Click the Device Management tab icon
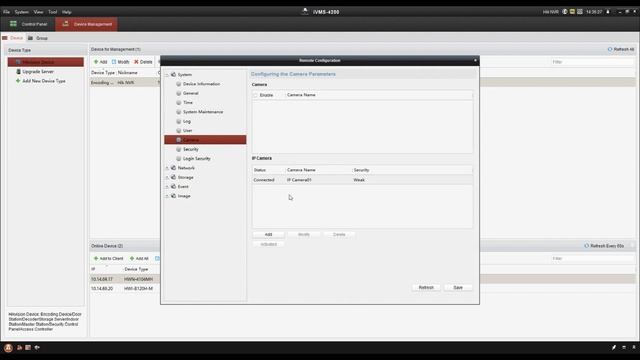The width and height of the screenshot is (640, 360). click(65, 24)
